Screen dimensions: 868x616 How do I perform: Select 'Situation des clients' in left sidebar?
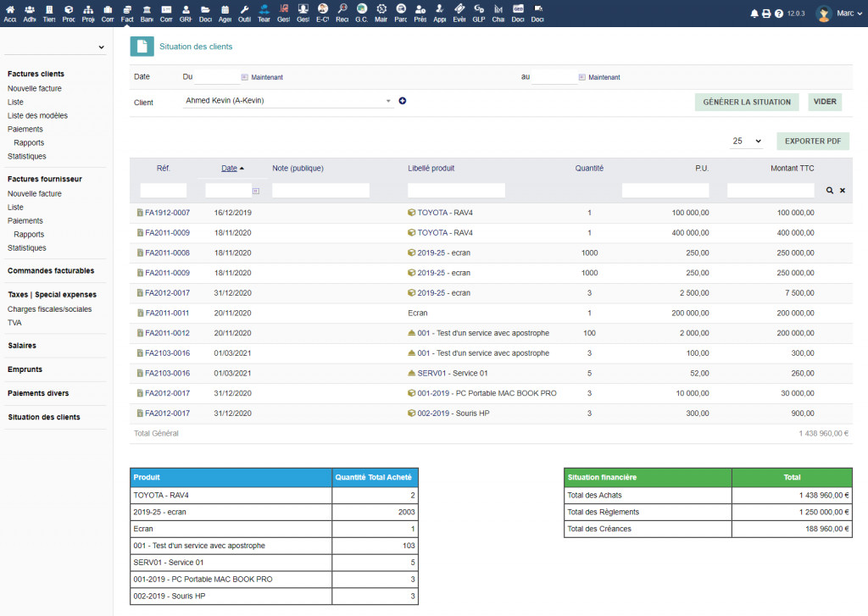point(44,417)
